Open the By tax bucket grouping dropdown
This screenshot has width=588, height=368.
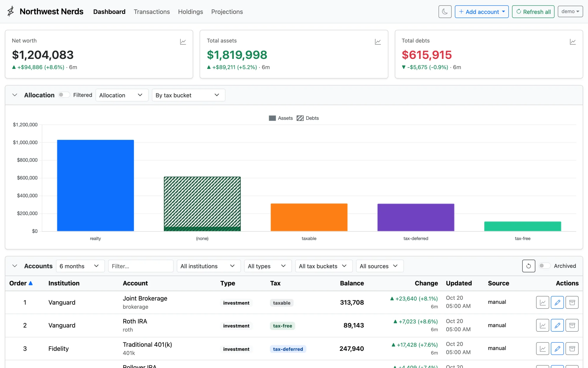[x=188, y=95]
